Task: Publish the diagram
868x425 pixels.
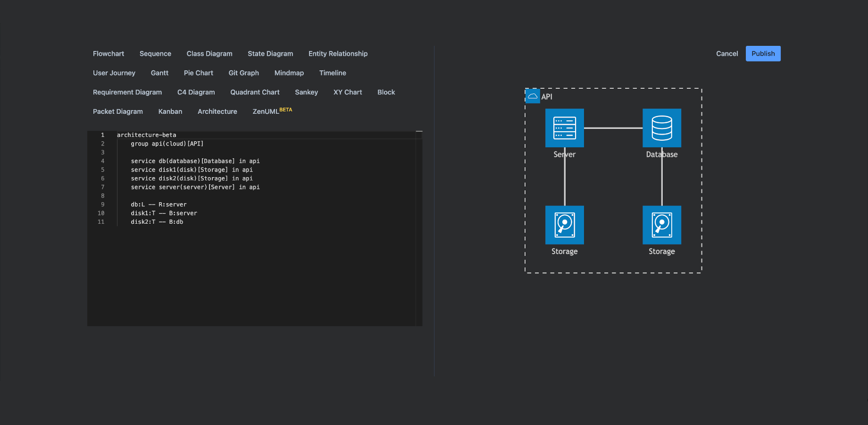Action: point(763,54)
